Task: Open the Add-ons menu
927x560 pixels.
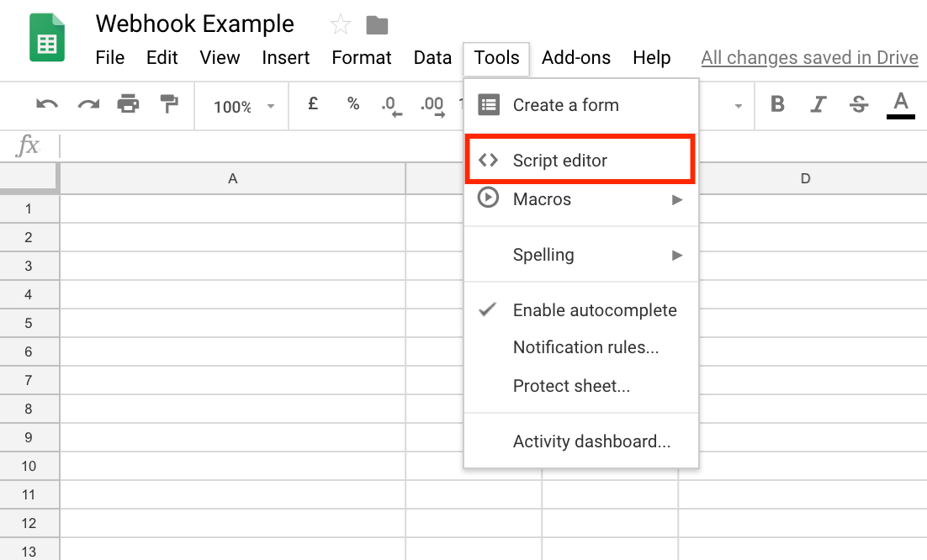Action: [x=576, y=58]
